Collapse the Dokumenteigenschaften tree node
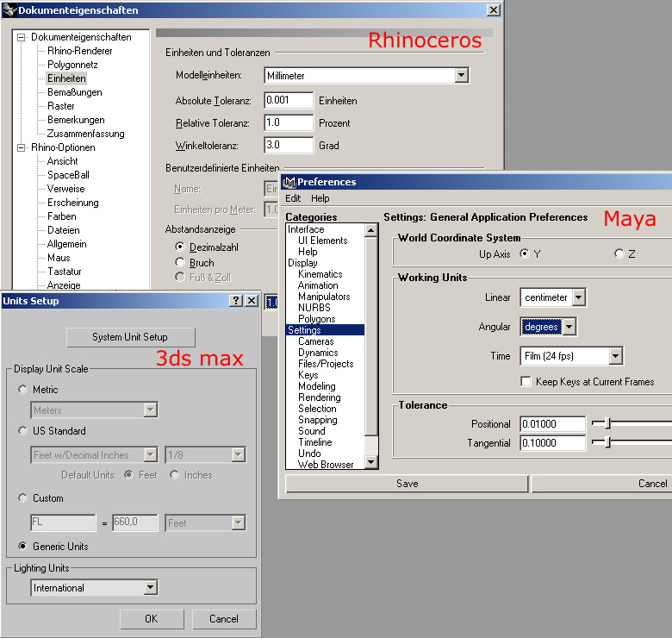Viewport: 672px width, 638px height. coord(21,37)
